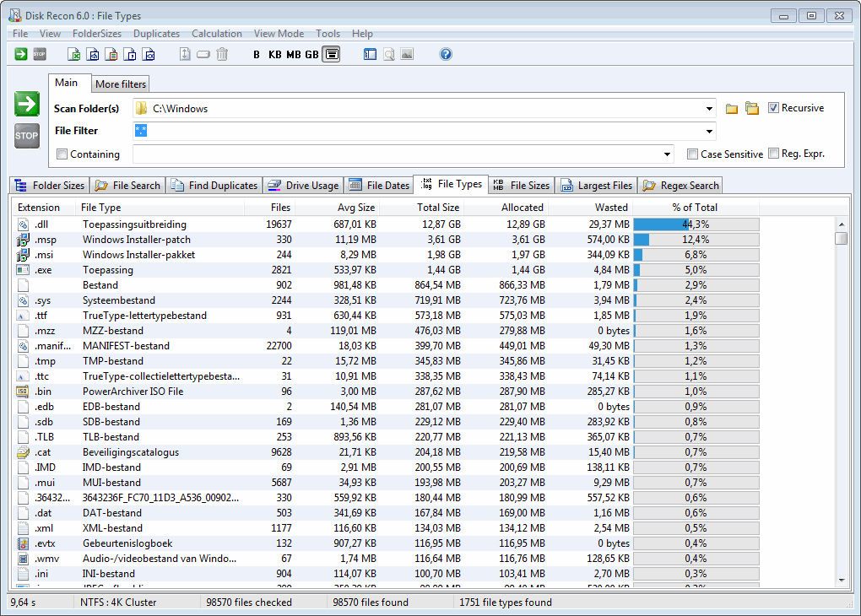Toggle the Recursive checkbox
Image resolution: width=861 pixels, height=616 pixels.
tap(773, 108)
